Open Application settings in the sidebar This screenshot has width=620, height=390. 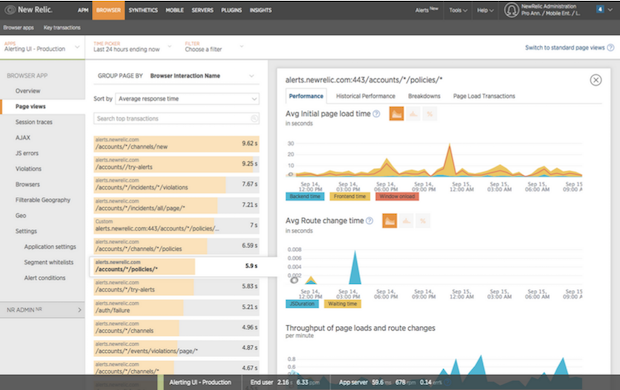tap(50, 247)
